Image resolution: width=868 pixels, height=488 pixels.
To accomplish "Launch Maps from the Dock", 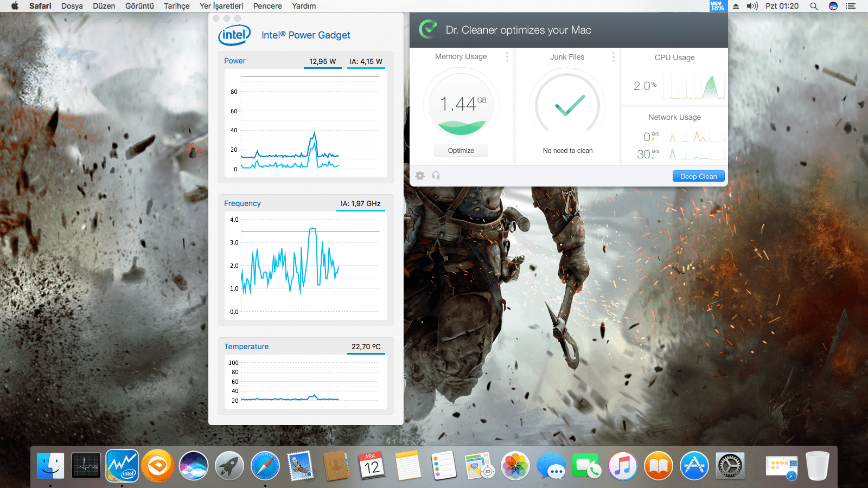I will tap(479, 466).
